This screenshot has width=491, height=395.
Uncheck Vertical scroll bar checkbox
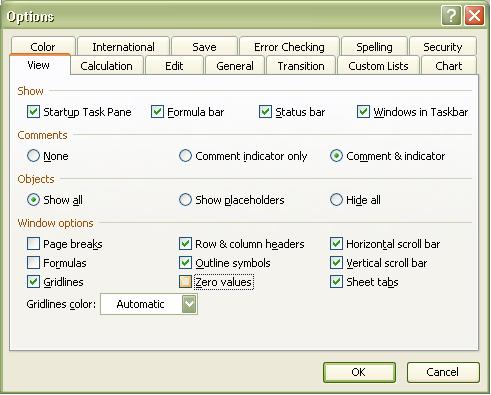click(336, 263)
